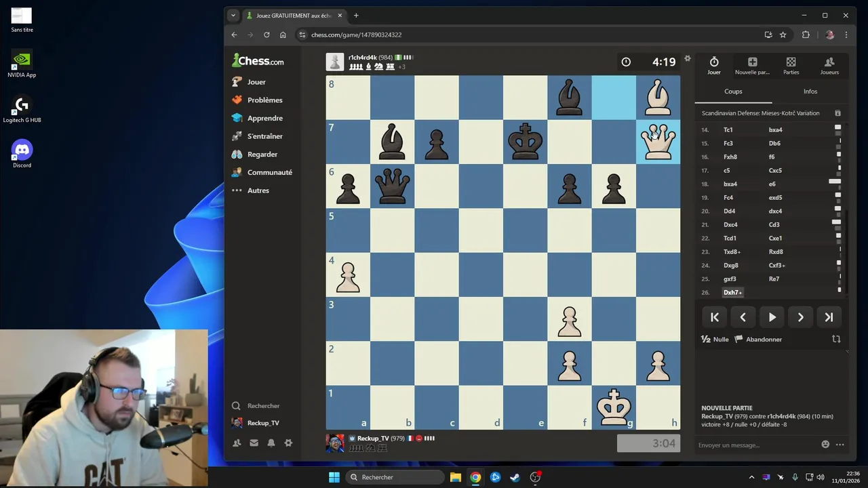
Task: Open Communauté in the sidebar
Action: click(x=262, y=172)
